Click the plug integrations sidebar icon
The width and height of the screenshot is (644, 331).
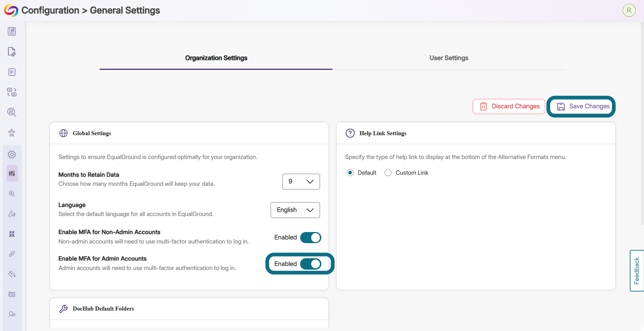pos(12,254)
